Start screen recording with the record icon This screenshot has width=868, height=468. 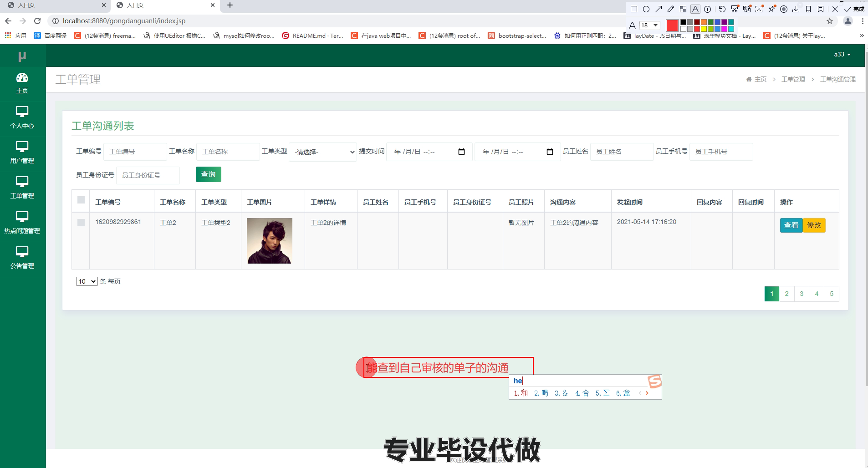click(x=784, y=9)
